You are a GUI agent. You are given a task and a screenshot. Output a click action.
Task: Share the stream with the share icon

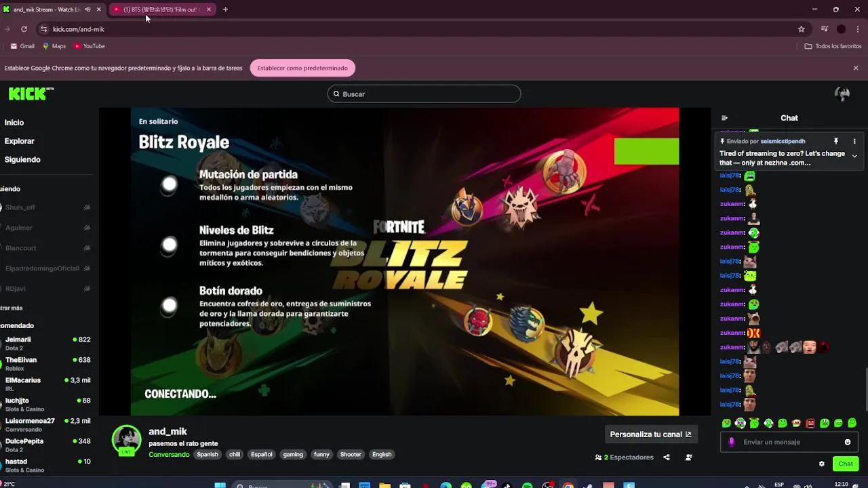(667, 457)
